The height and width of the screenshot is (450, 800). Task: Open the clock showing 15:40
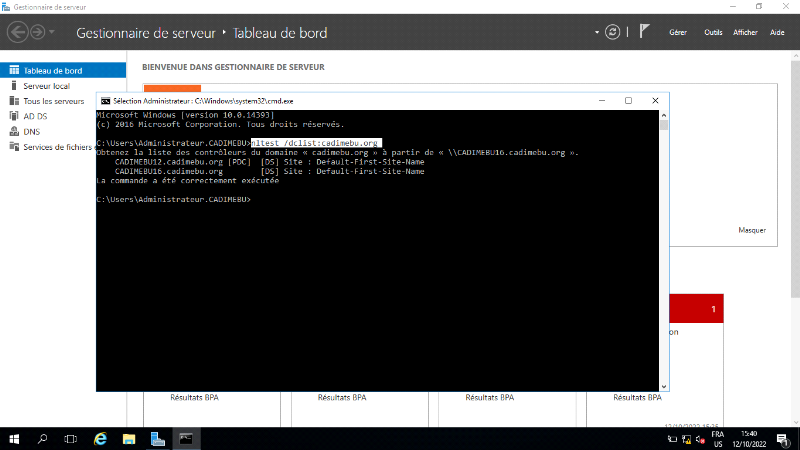pos(749,439)
